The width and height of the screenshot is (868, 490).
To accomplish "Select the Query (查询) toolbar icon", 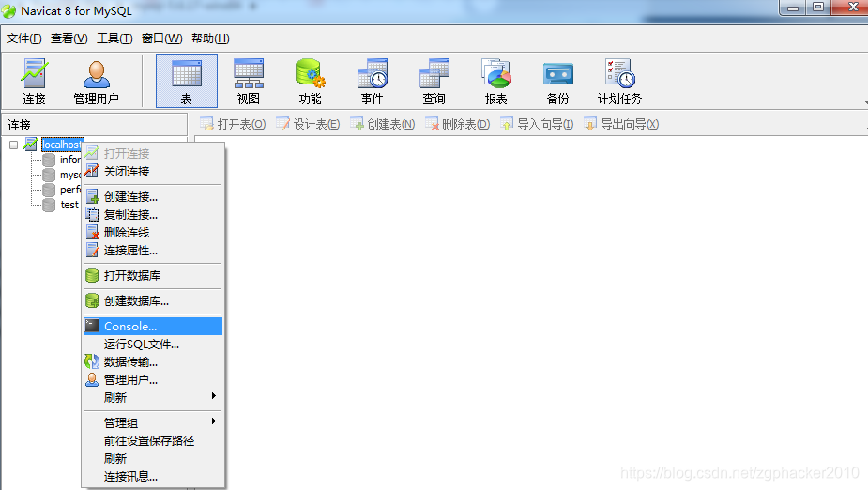I will [434, 82].
